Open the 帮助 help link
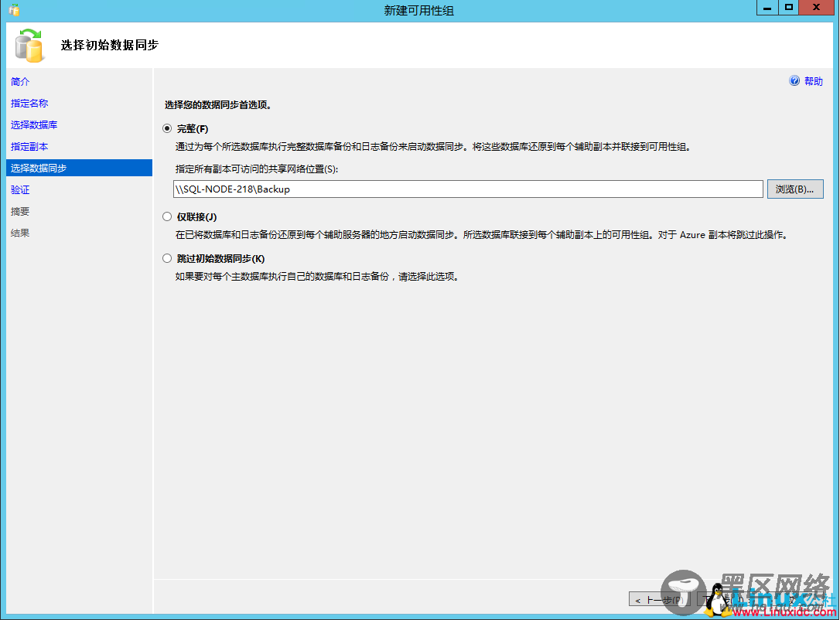Image resolution: width=840 pixels, height=620 pixels. coord(813,81)
